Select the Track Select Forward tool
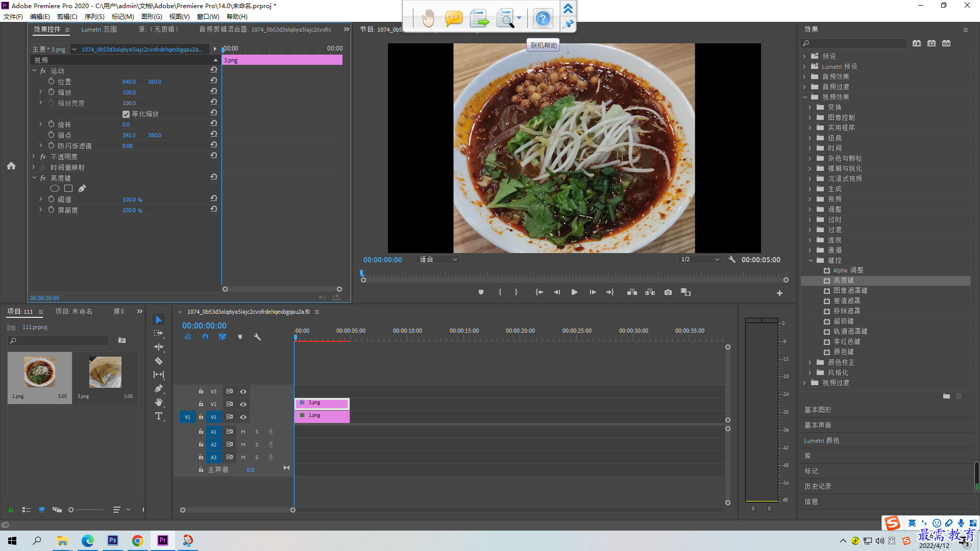This screenshot has height=551, width=980. (x=159, y=333)
